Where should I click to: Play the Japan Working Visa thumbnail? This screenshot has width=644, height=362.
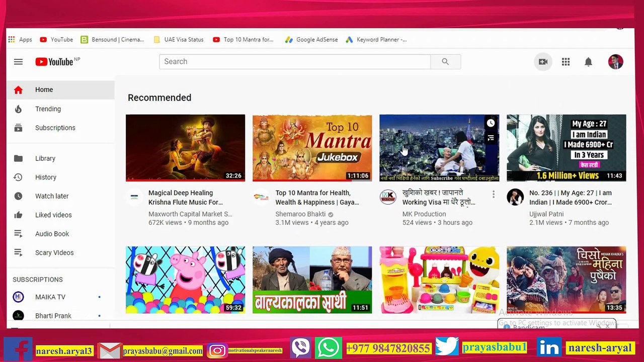[x=439, y=148]
